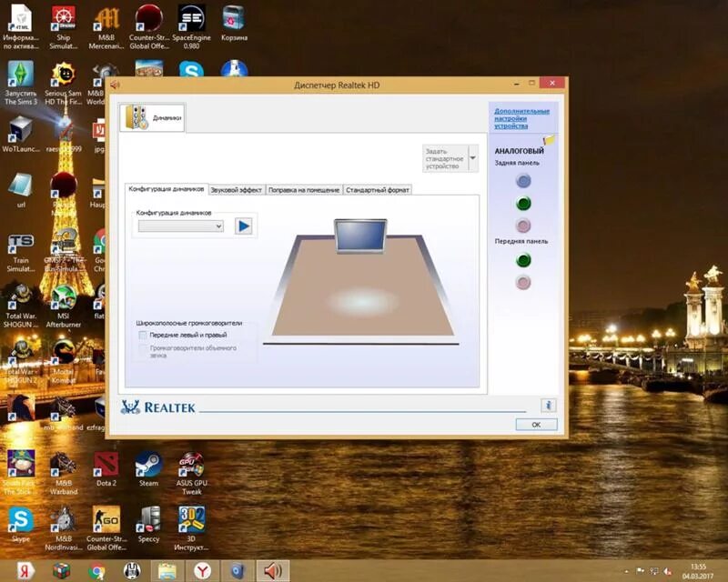Click the pink mic jack under Передняя панель
728x582 pixels.
(x=522, y=283)
